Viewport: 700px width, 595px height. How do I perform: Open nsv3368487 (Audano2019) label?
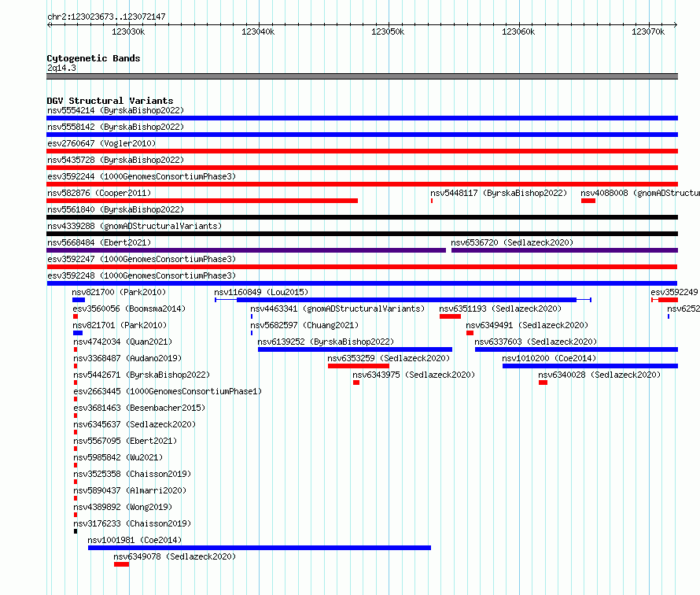coord(127,358)
